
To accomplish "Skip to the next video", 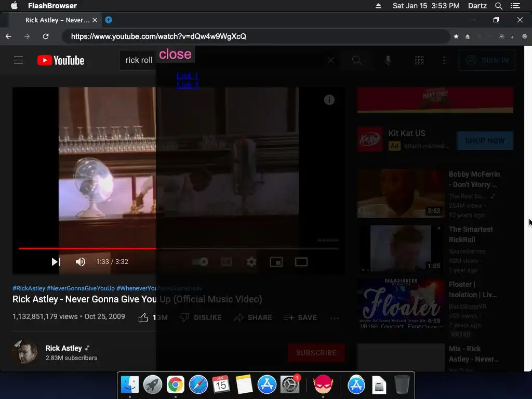I will tap(56, 262).
